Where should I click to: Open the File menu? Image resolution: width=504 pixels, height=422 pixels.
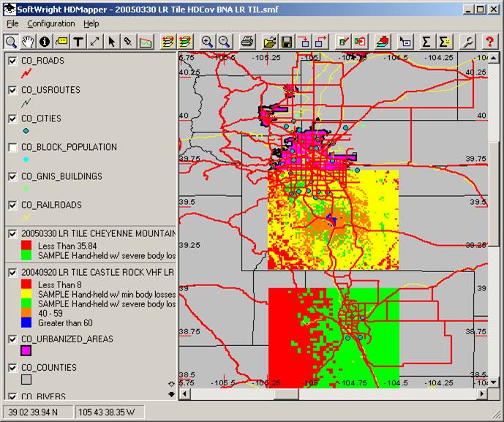[12, 24]
